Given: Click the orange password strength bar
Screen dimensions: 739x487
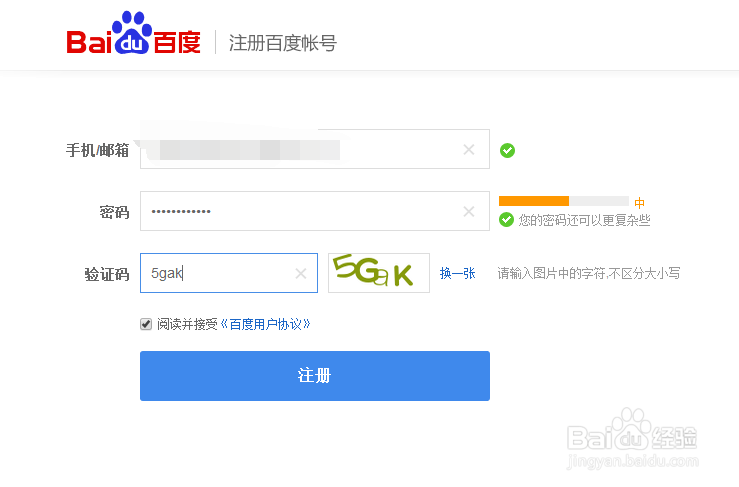Looking at the screenshot, I should coord(534,201).
